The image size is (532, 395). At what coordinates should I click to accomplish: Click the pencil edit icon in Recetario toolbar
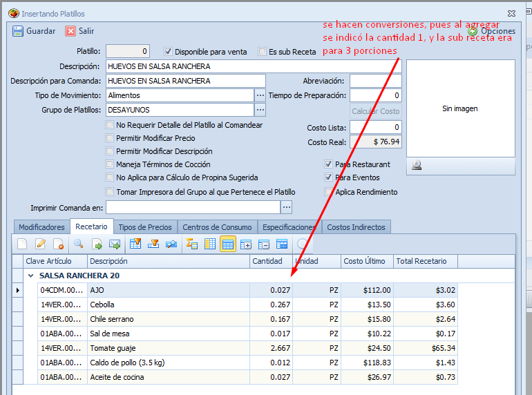pyautogui.click(x=40, y=244)
